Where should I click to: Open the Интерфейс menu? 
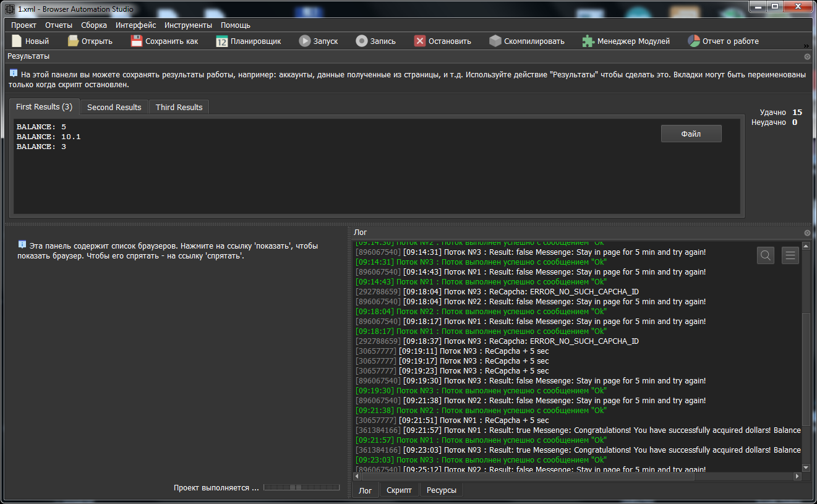pos(135,25)
